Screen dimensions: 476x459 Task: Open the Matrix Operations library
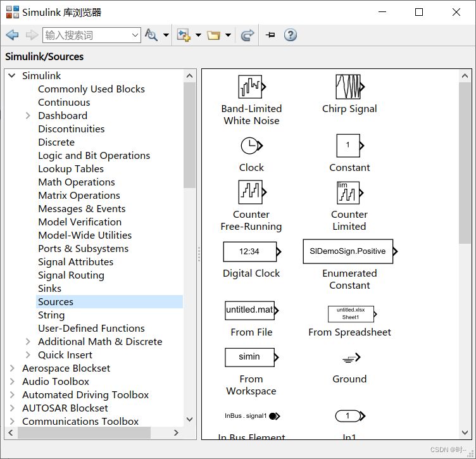(79, 196)
